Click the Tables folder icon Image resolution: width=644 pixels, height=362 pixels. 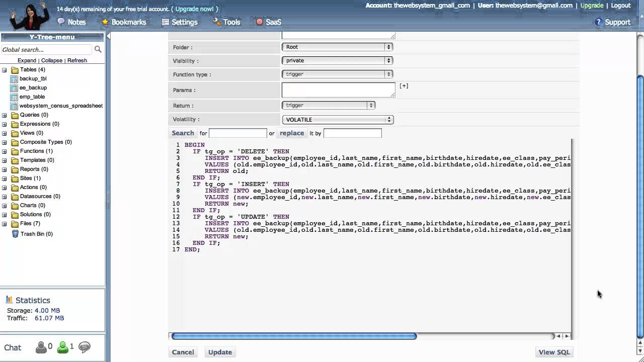(15, 70)
